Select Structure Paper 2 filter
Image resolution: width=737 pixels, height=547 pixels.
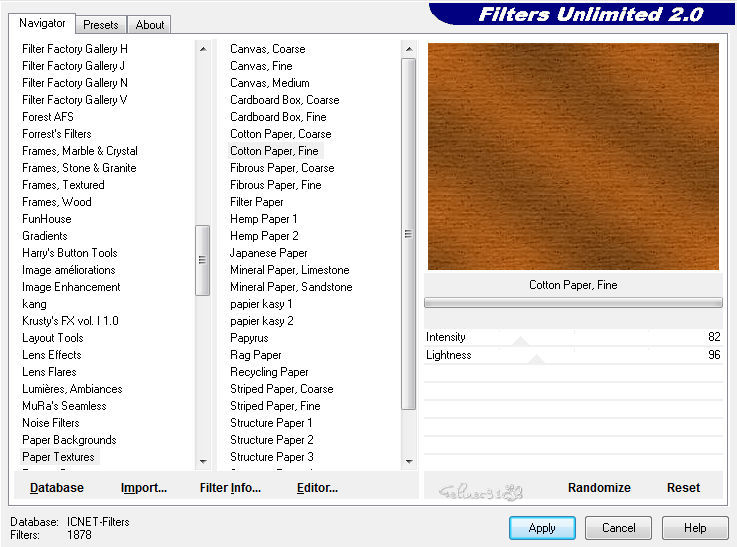pyautogui.click(x=272, y=440)
